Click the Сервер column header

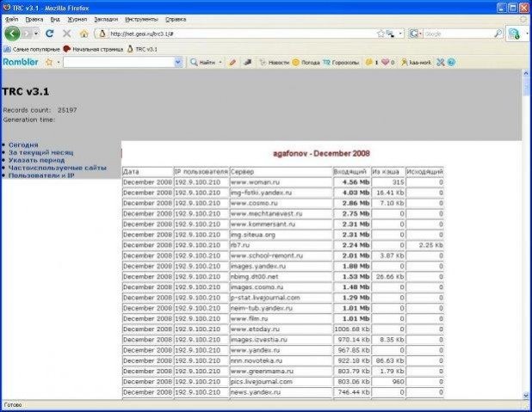(x=281, y=171)
